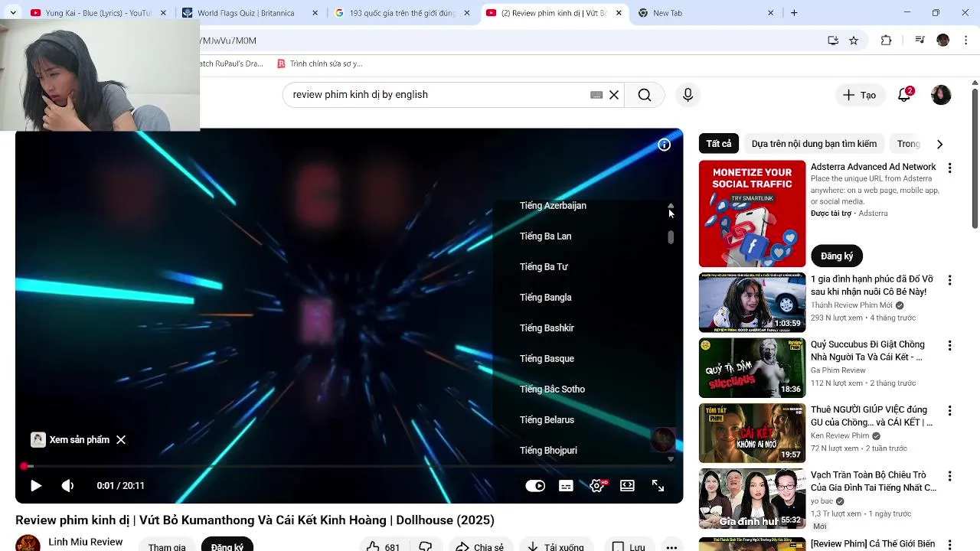980x551 pixels.
Task: Switch to World Flags Quiz Britannica tab
Action: coord(245,13)
